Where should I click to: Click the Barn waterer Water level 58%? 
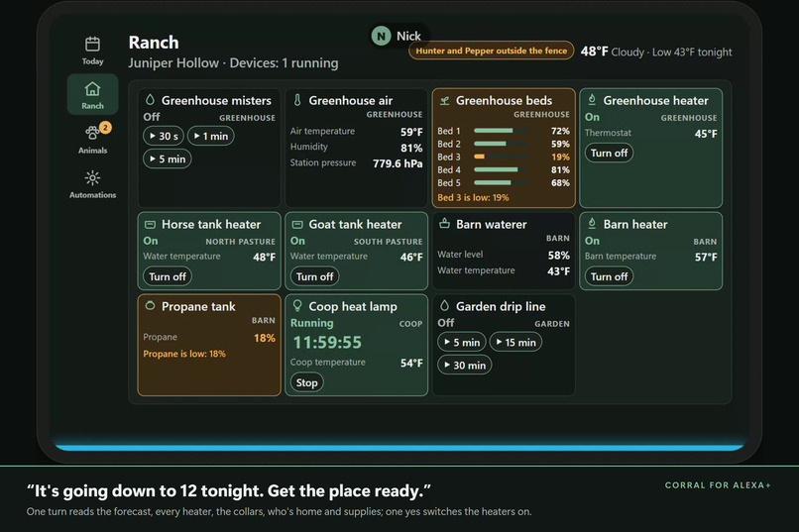pos(504,255)
